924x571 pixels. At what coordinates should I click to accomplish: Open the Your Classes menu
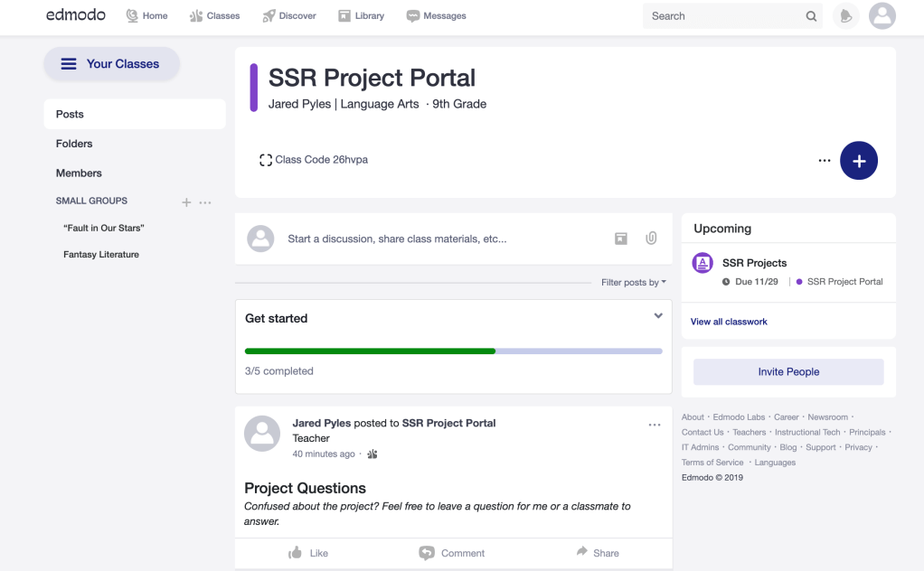pyautogui.click(x=111, y=64)
